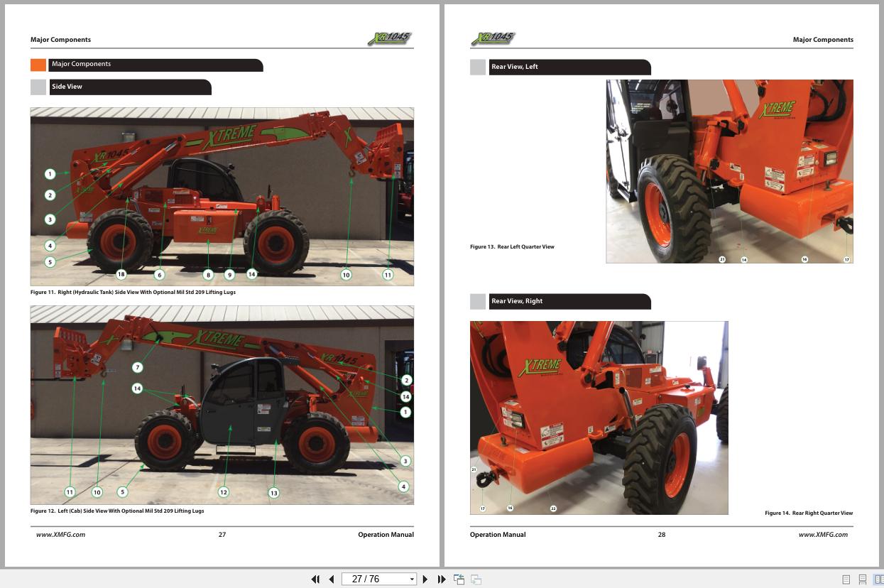Click page number 27 in the footer

point(222,535)
